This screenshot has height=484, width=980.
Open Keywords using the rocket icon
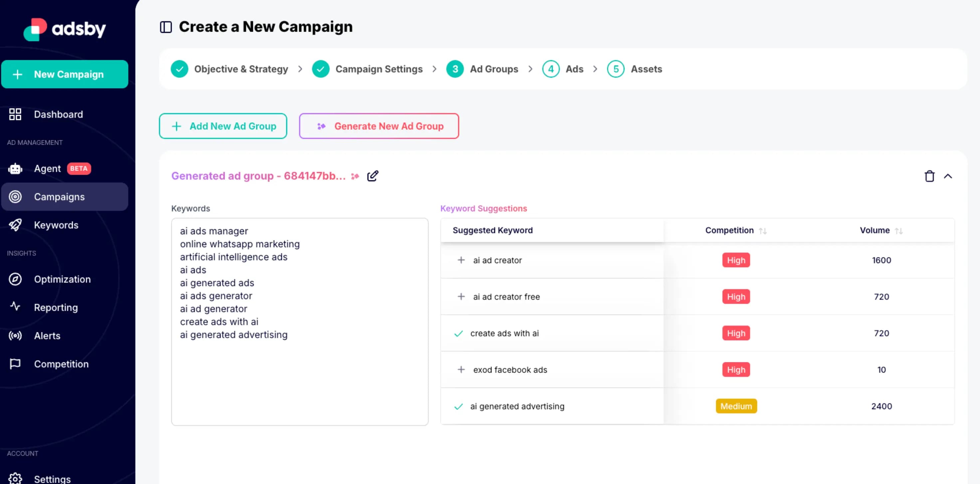[x=15, y=225]
